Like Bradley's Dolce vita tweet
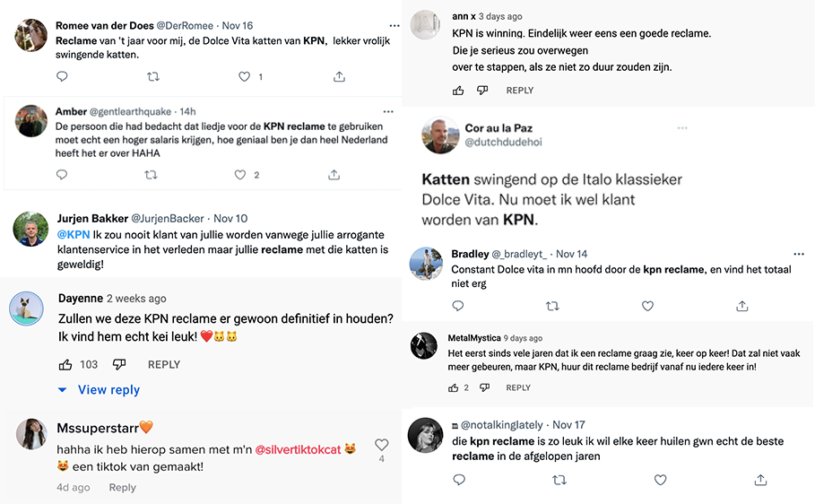Viewport: 815px width, 504px height. [647, 306]
